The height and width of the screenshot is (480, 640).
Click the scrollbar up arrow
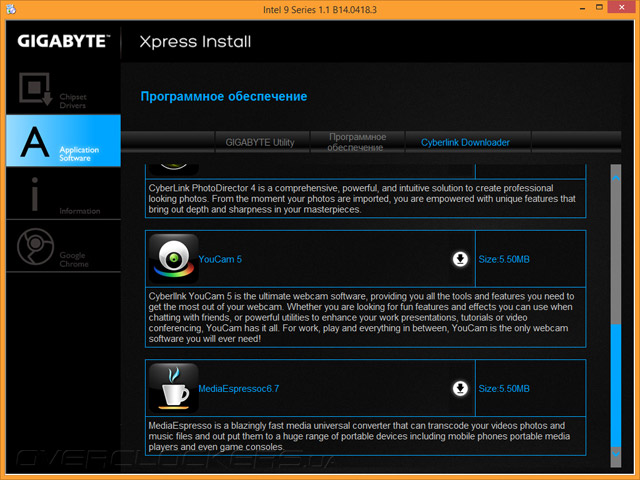[x=616, y=178]
